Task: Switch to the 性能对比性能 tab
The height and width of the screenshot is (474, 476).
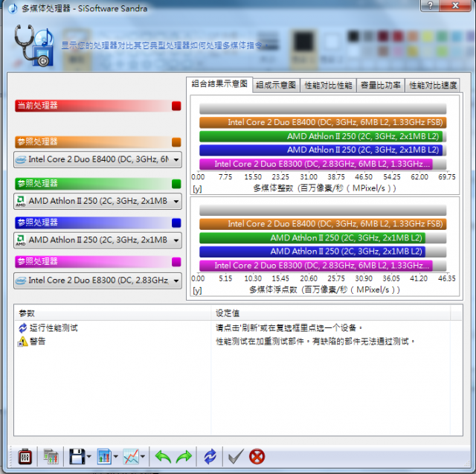Action: click(x=328, y=86)
